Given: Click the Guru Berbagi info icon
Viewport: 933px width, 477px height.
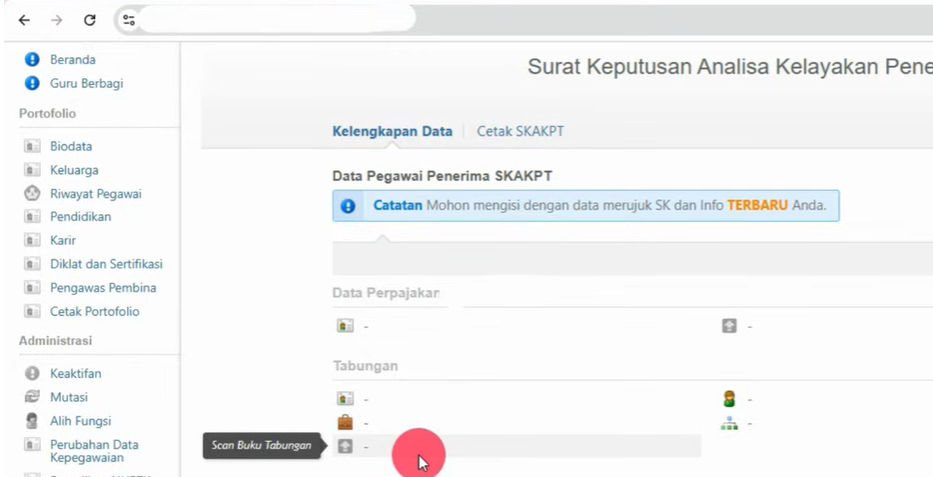Looking at the screenshot, I should (32, 83).
